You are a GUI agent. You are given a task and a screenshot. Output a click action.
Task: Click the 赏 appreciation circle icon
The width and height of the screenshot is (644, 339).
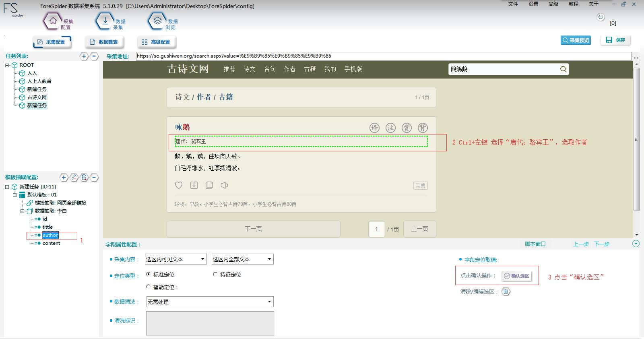(x=407, y=128)
